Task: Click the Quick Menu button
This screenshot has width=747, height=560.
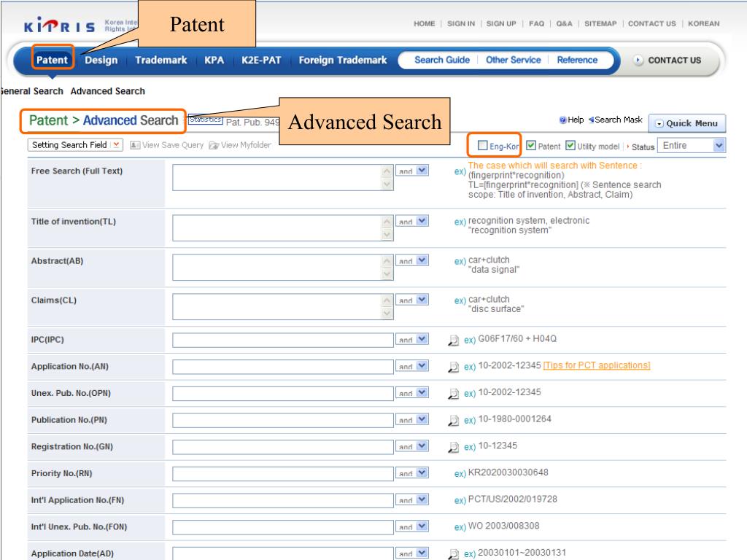Action: click(x=687, y=123)
